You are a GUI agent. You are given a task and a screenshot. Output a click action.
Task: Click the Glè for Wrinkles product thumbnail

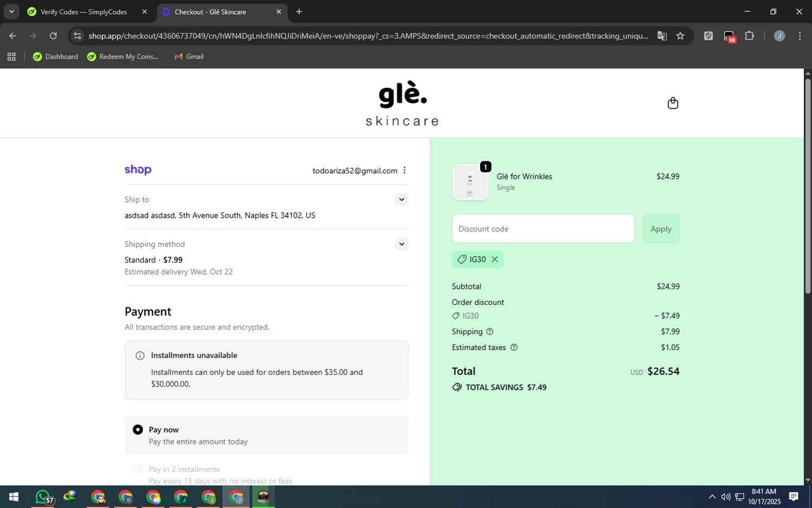click(x=470, y=182)
